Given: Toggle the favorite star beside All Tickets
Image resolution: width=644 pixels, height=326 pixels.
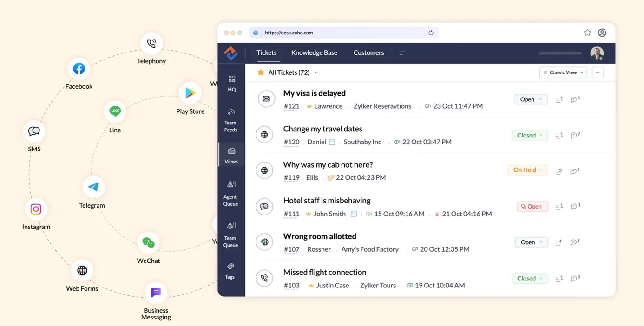Looking at the screenshot, I should pos(261,72).
